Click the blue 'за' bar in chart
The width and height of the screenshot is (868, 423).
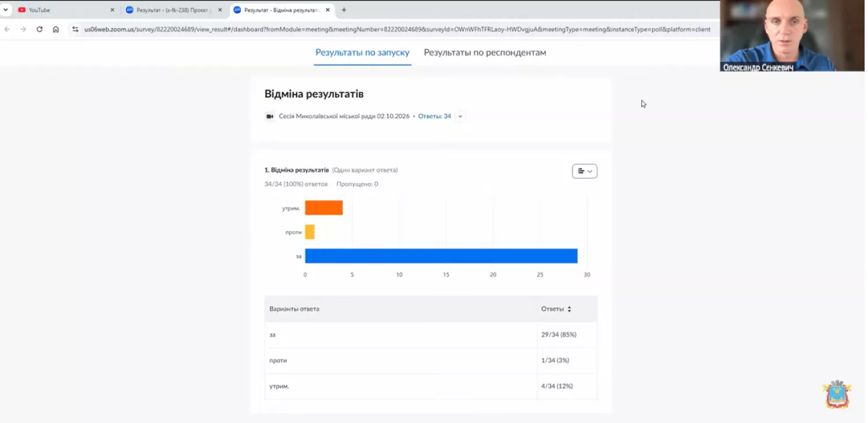pyautogui.click(x=441, y=256)
